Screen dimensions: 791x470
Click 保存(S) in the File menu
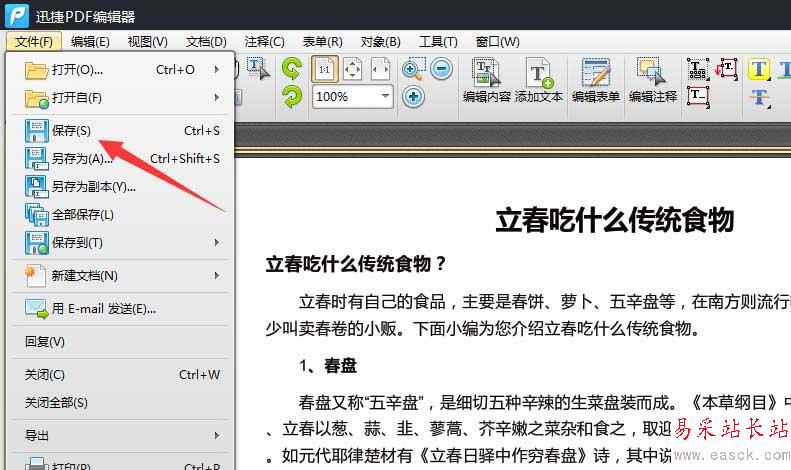pyautogui.click(x=120, y=131)
